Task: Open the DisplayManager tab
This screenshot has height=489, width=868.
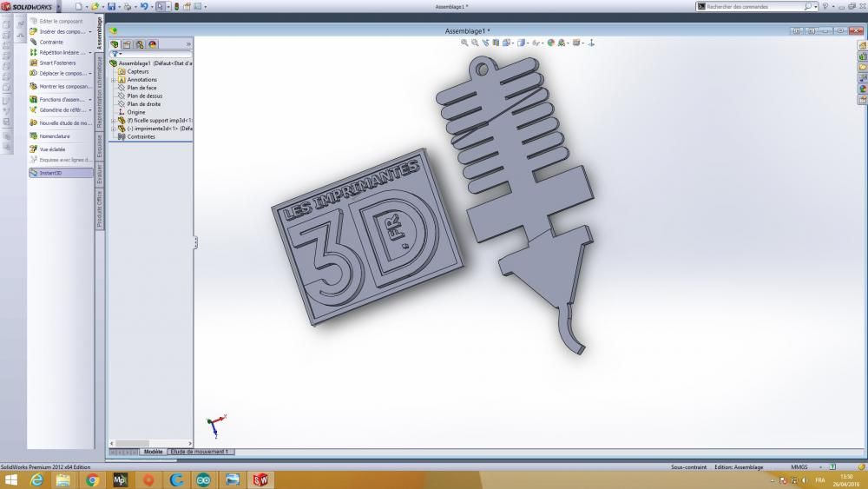Action: pos(153,44)
